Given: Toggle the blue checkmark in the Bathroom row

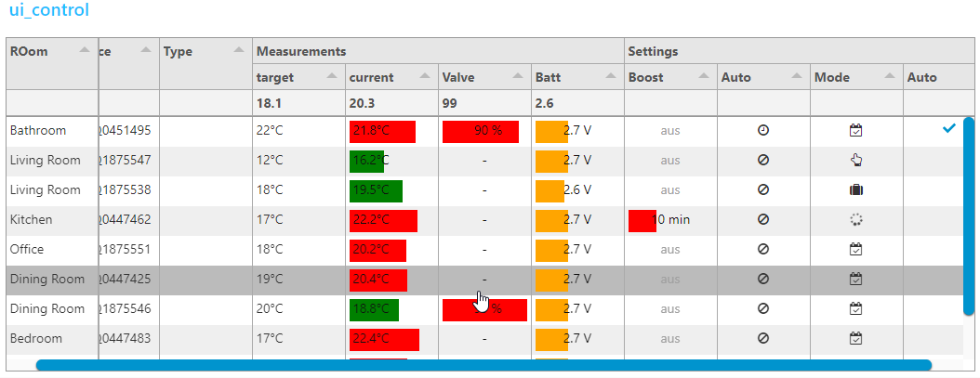Looking at the screenshot, I should (948, 130).
